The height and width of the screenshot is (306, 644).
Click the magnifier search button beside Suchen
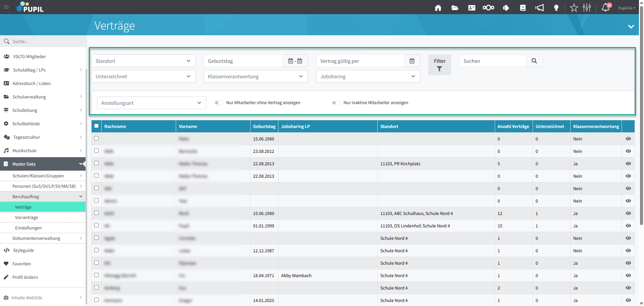pos(534,61)
